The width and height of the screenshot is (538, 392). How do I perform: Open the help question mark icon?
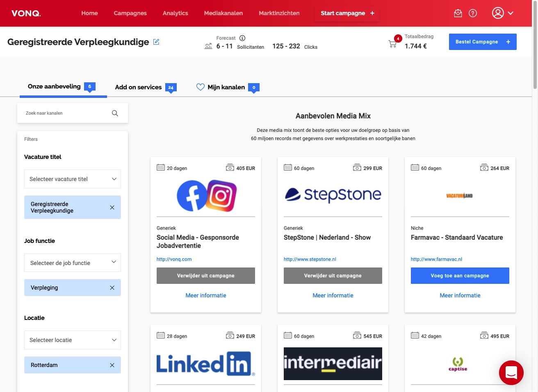point(473,14)
